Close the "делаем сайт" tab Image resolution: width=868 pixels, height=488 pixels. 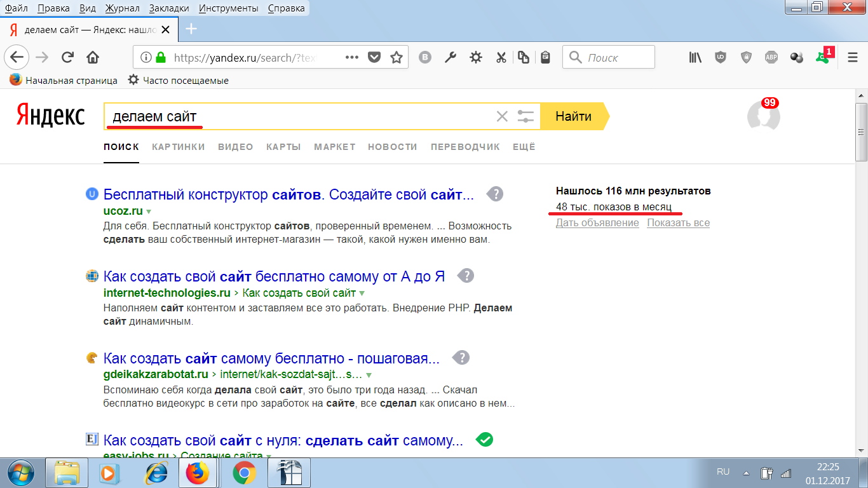point(166,29)
